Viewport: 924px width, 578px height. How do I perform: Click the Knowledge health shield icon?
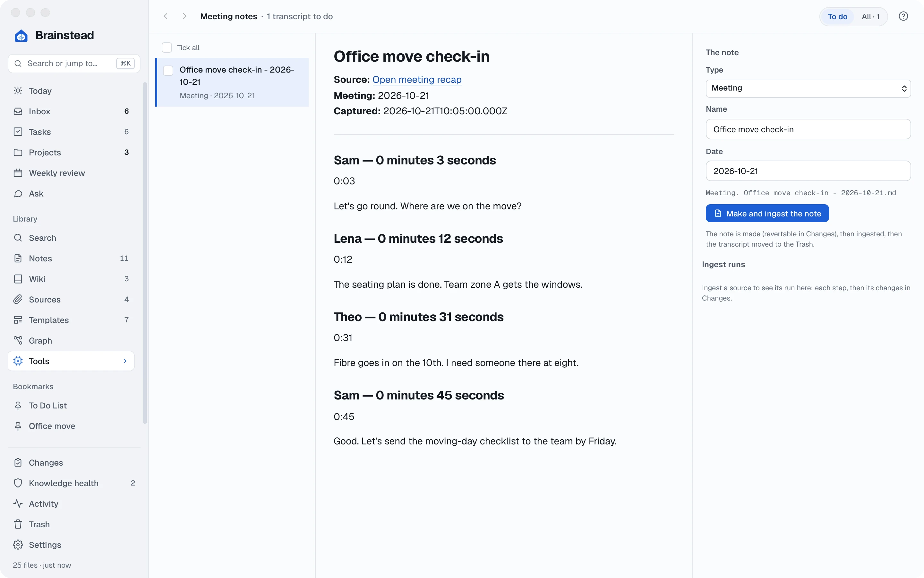[18, 483]
